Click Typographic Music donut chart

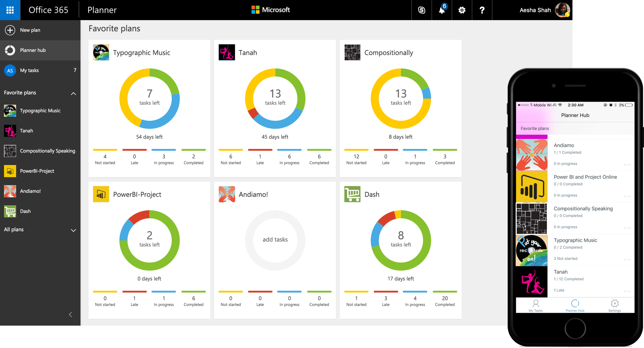point(149,98)
